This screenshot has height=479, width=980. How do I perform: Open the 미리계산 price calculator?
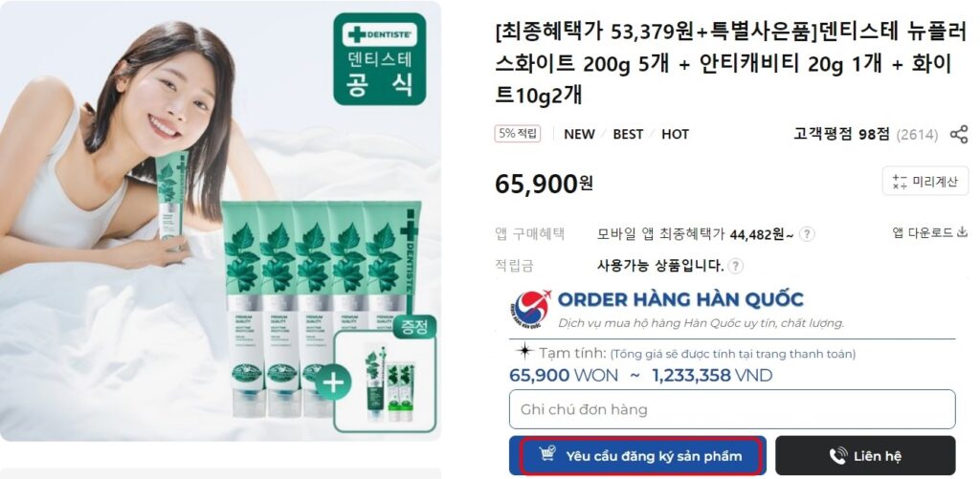(x=925, y=181)
